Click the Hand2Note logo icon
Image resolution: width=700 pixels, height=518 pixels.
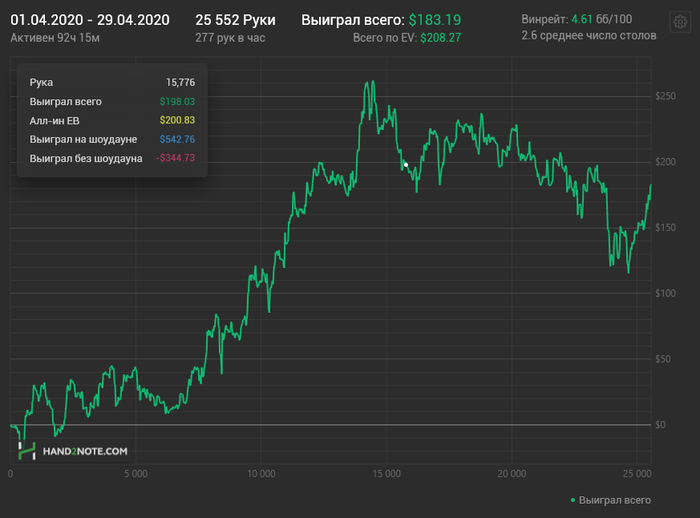coord(26,451)
